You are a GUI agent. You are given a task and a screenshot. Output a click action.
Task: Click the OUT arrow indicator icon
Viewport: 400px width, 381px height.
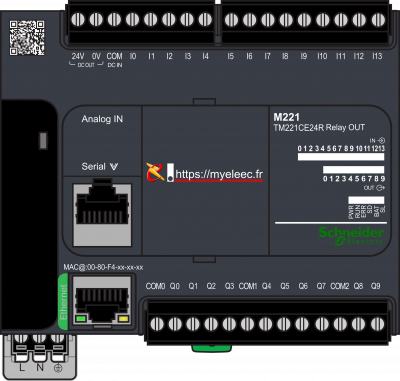coord(380,188)
